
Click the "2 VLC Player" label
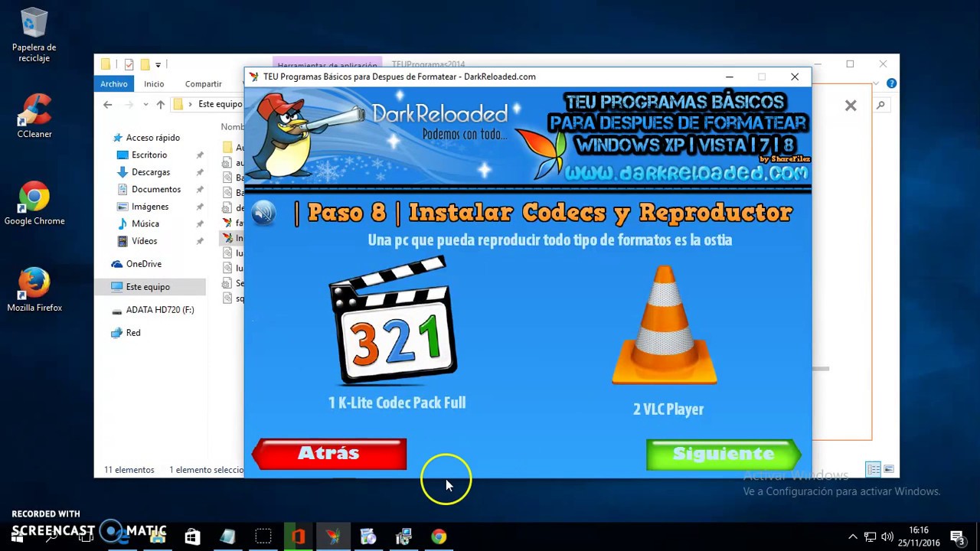pos(668,409)
